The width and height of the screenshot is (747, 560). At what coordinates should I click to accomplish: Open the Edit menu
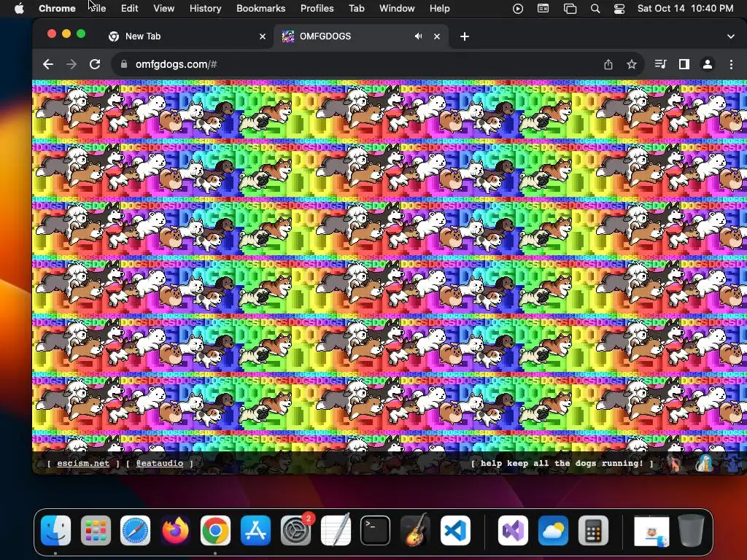coord(129,8)
